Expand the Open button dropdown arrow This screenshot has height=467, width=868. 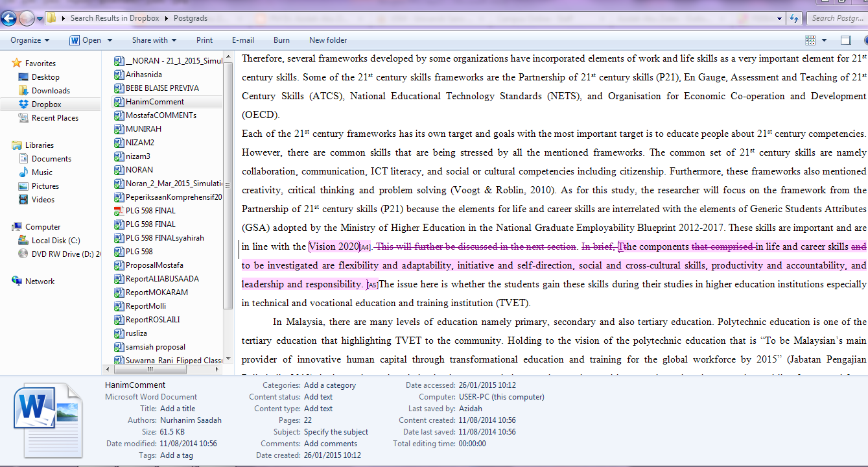click(110, 40)
